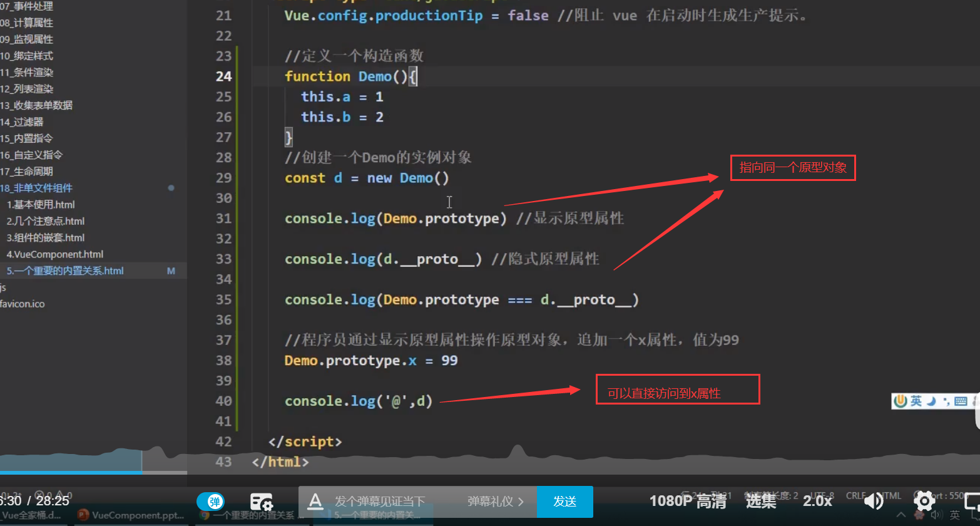Open danmaku display settings icon
Screen dimensions: 980x526
click(261, 502)
